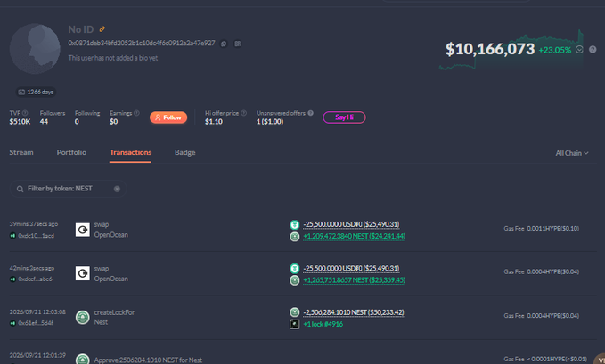Click the help icon beside portfolio percentage
This screenshot has height=364, width=605.
point(593,49)
